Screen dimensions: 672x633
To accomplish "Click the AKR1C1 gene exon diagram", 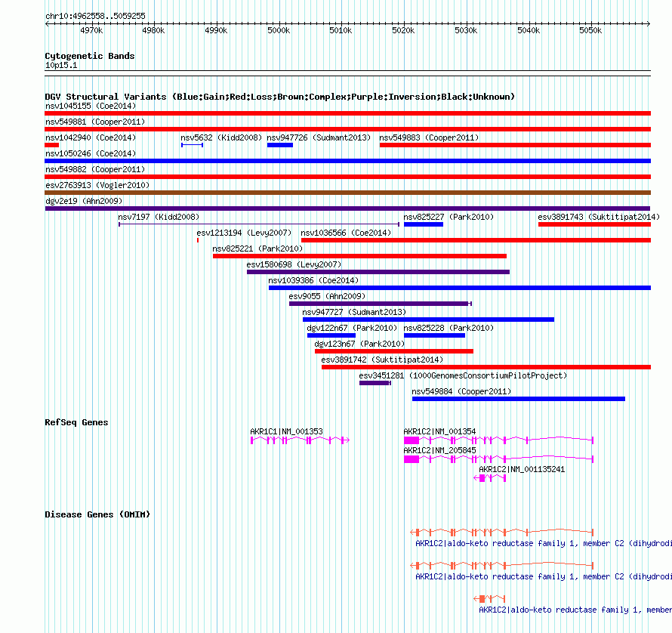I will (300, 440).
